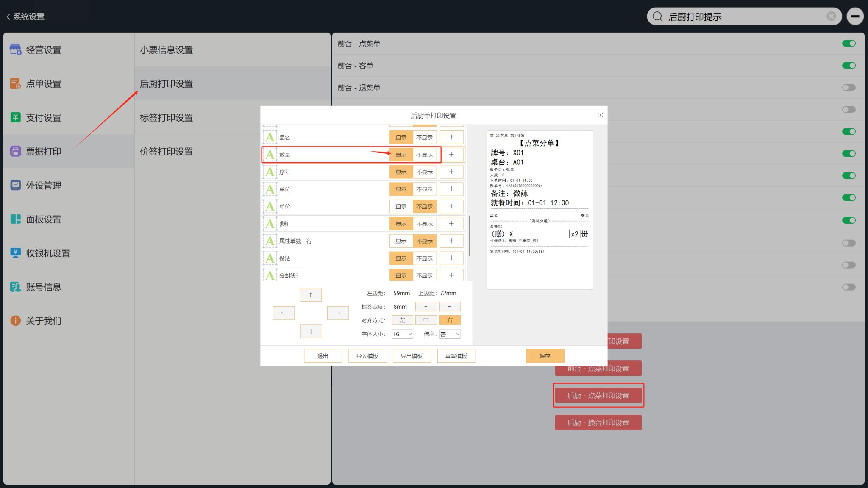Set 品名 to 不显示
868x488 pixels.
(x=424, y=137)
